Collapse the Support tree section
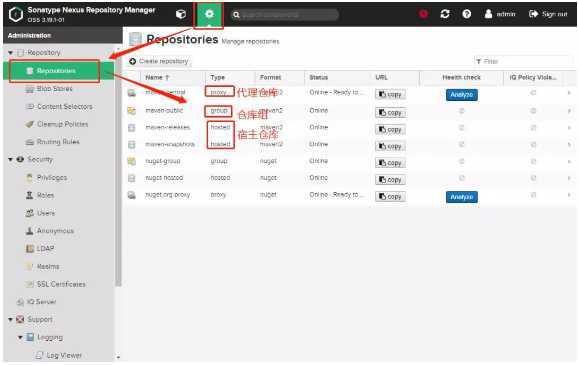The height and width of the screenshot is (365, 578). click(10, 319)
